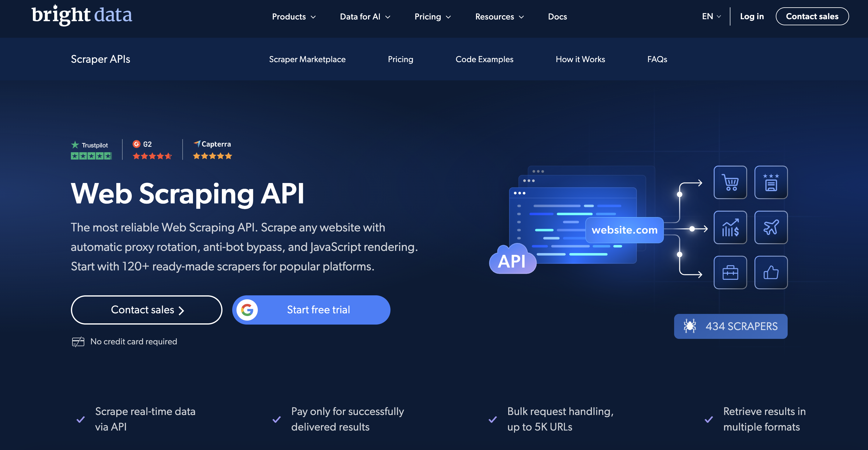Screen dimensions: 868x450
Task: Click the spider icon on the scrapers badge
Action: pyautogui.click(x=690, y=326)
